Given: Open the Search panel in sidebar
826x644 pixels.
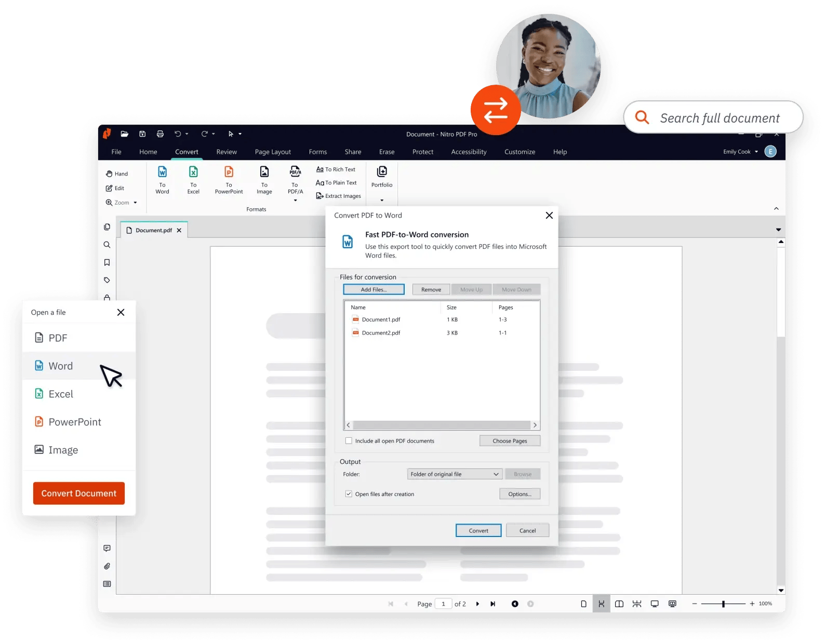Looking at the screenshot, I should click(107, 245).
